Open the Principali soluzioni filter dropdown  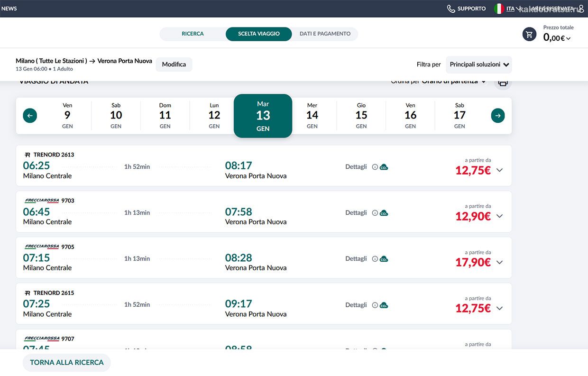coord(478,64)
